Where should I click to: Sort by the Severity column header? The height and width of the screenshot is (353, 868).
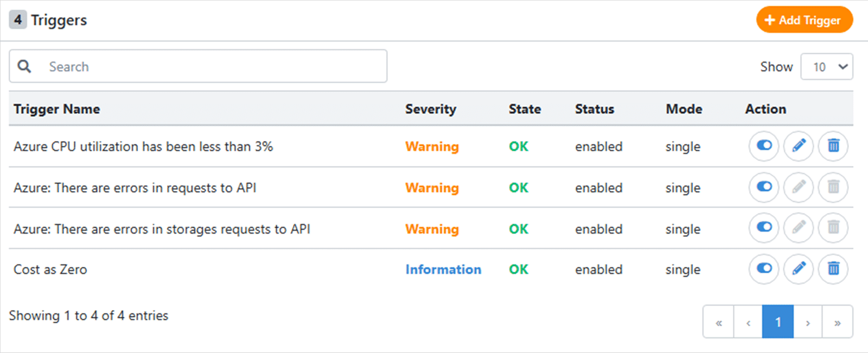tap(431, 109)
